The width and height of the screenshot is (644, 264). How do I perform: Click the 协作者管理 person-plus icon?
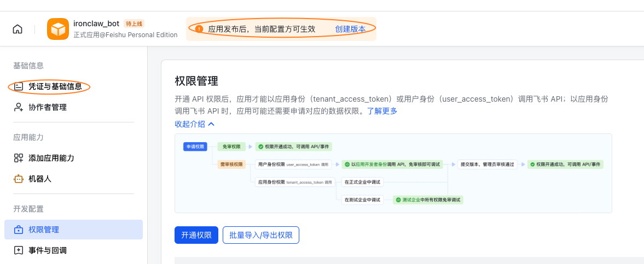coord(18,108)
